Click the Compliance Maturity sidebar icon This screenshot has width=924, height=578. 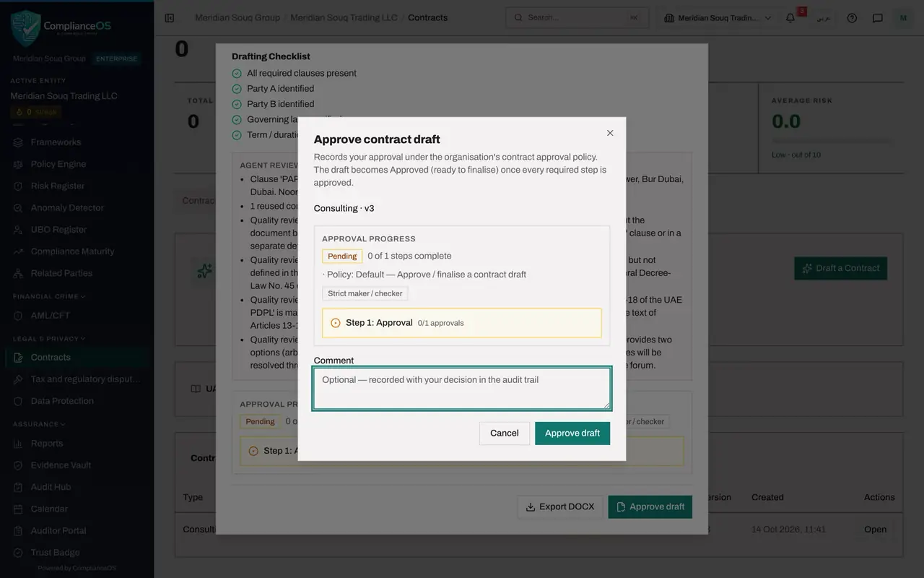[x=18, y=251]
